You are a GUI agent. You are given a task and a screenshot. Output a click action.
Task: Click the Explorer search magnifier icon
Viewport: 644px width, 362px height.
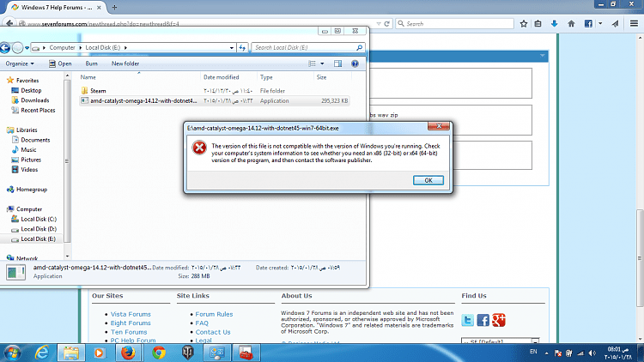(360, 48)
